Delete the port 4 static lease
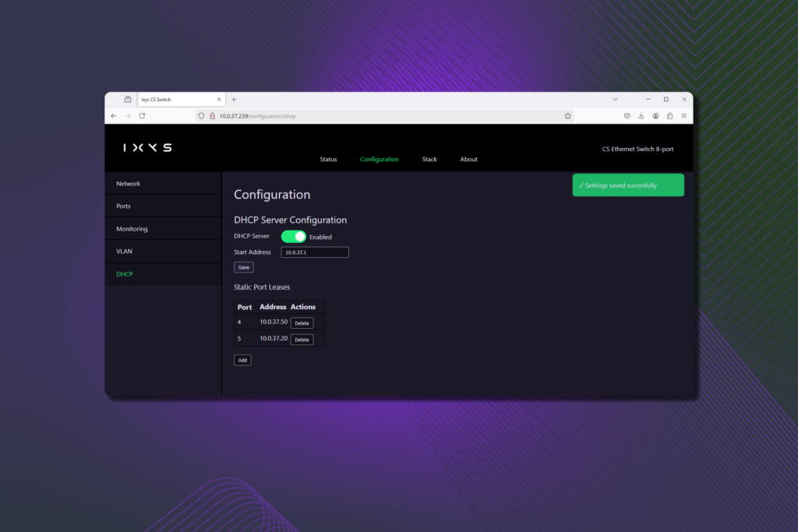The image size is (798, 532). [302, 323]
